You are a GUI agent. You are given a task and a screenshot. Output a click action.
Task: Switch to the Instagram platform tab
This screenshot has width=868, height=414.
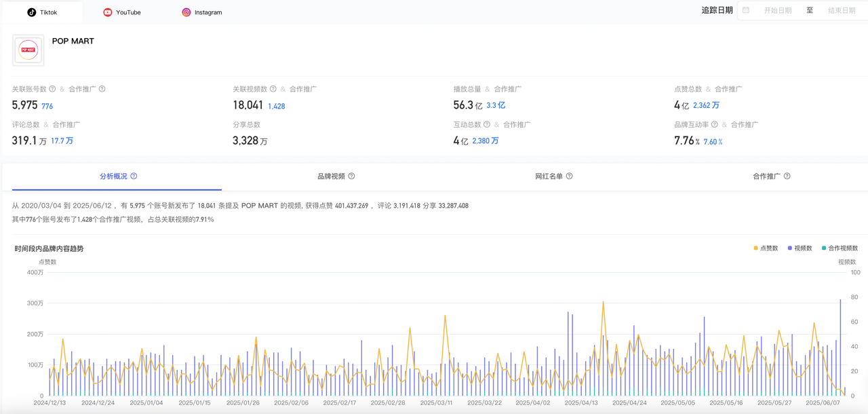point(202,12)
